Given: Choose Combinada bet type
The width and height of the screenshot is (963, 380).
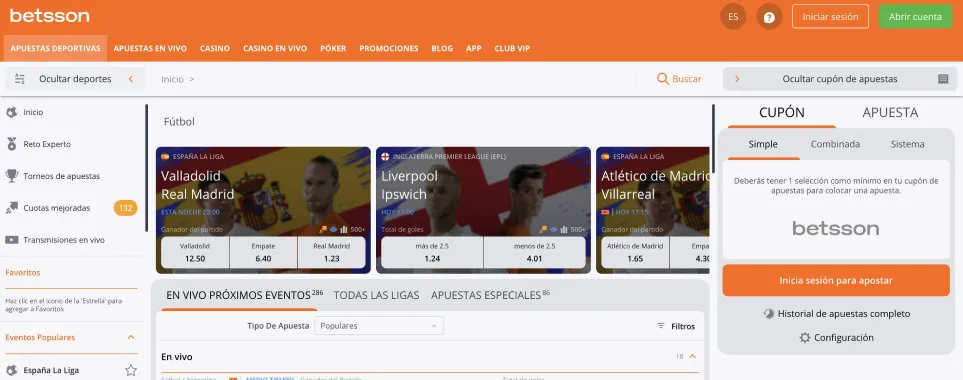Looking at the screenshot, I should tap(835, 145).
